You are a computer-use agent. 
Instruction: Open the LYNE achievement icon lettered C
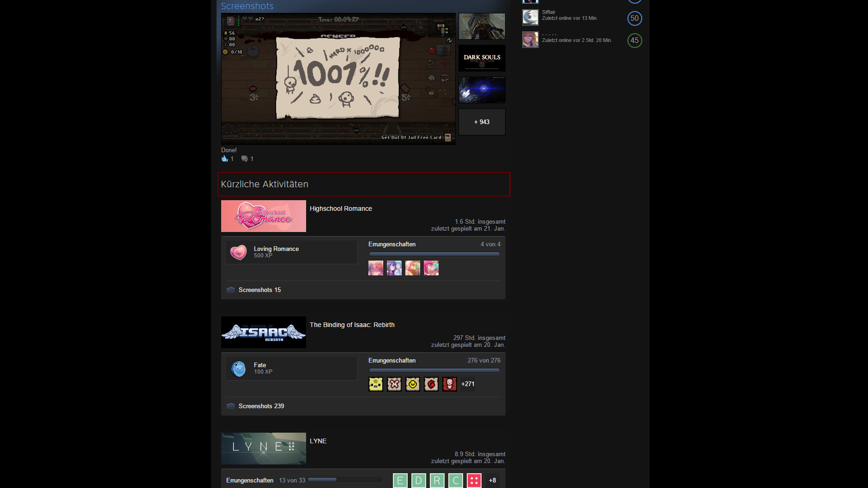[x=456, y=481]
